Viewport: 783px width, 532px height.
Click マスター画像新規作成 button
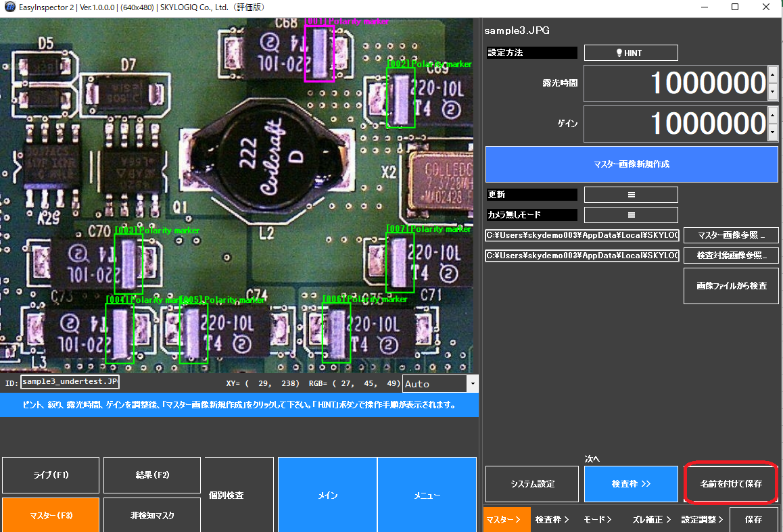(632, 164)
